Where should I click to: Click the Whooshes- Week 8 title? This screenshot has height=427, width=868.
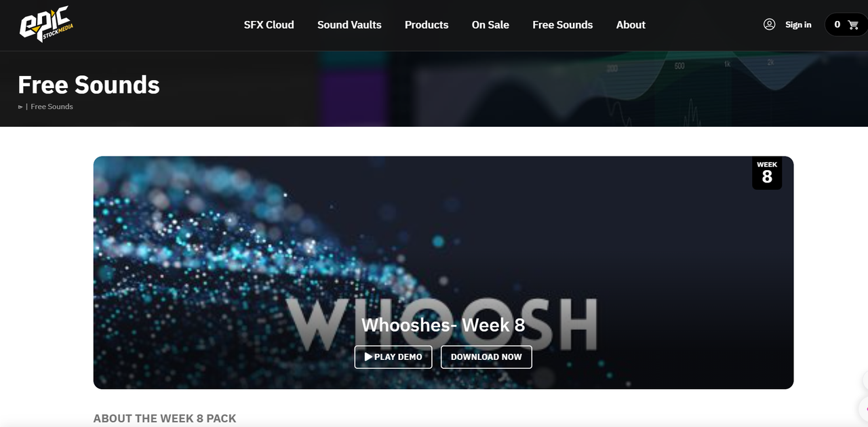443,325
